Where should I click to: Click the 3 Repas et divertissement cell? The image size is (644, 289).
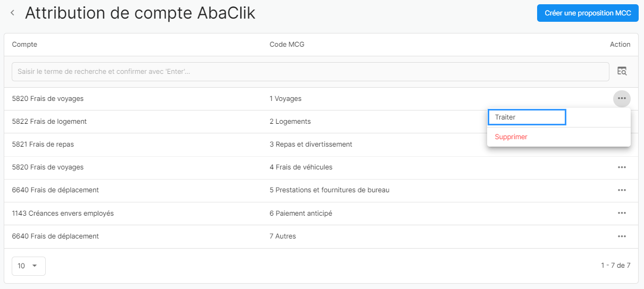[311, 144]
